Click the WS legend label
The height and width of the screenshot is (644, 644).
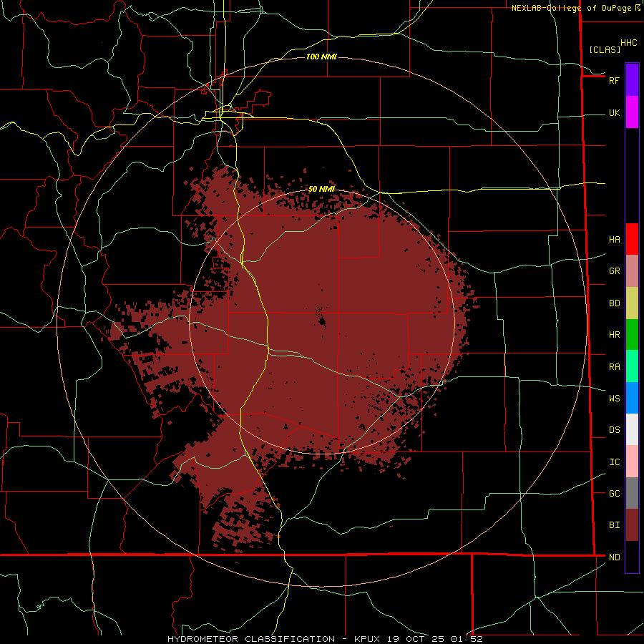click(x=615, y=398)
